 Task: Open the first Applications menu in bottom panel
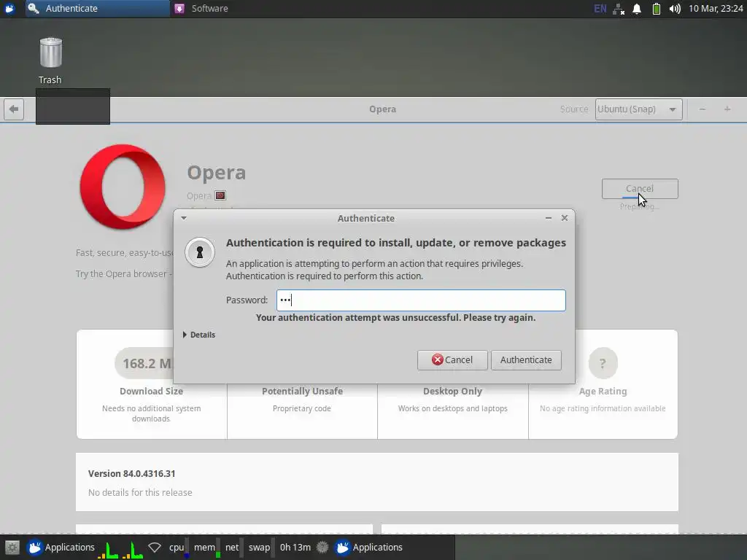(x=61, y=548)
